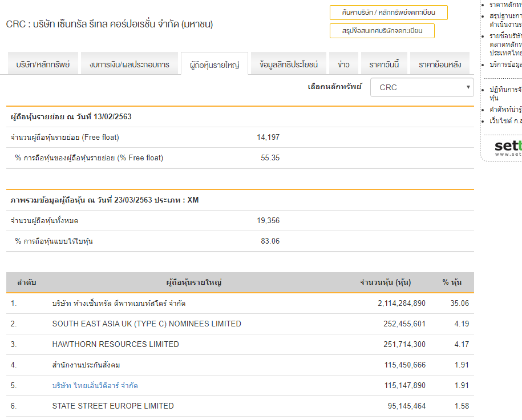Click the ผู้ถือหุ้นรายย่อย ณ วันที่ 13/02/2563 heading

pyautogui.click(x=71, y=117)
